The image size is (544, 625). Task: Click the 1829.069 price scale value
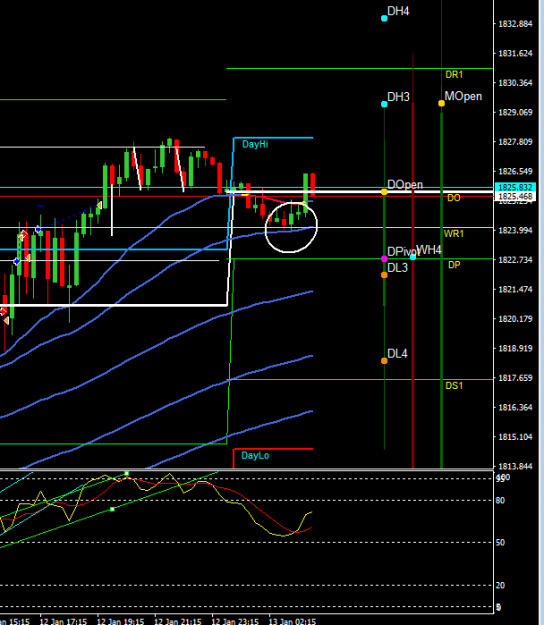click(515, 112)
